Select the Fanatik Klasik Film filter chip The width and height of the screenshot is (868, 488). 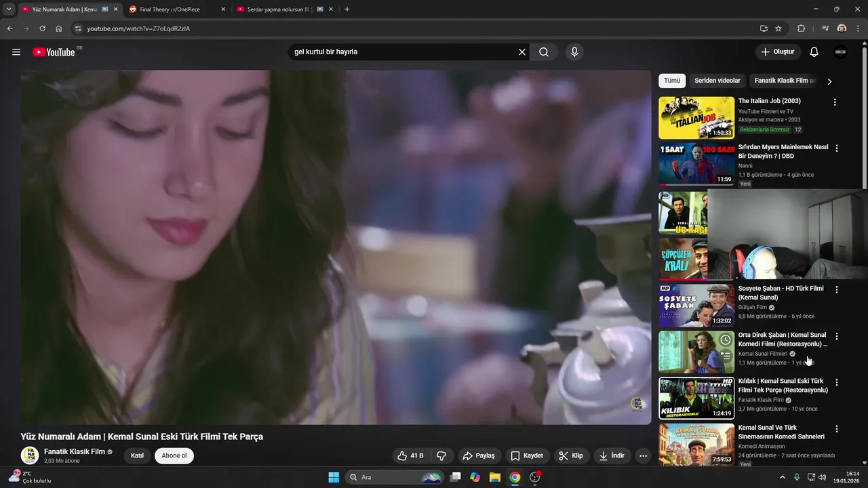point(784,81)
